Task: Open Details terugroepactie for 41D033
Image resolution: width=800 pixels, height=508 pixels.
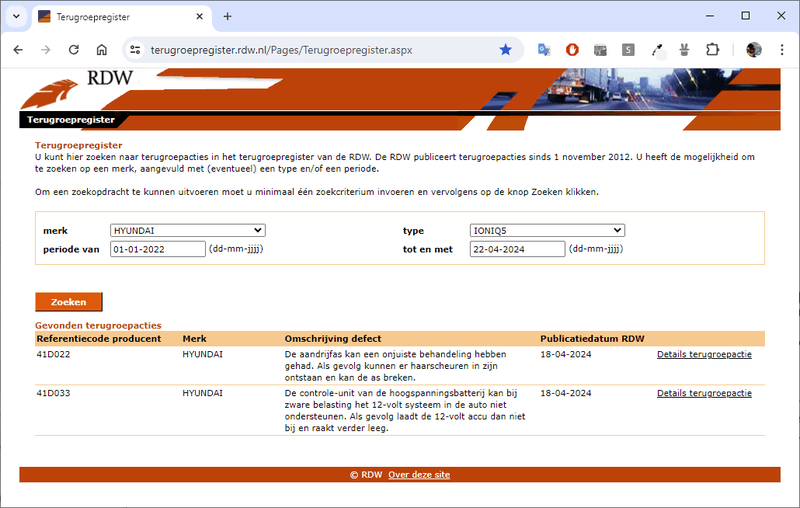Action: click(704, 393)
